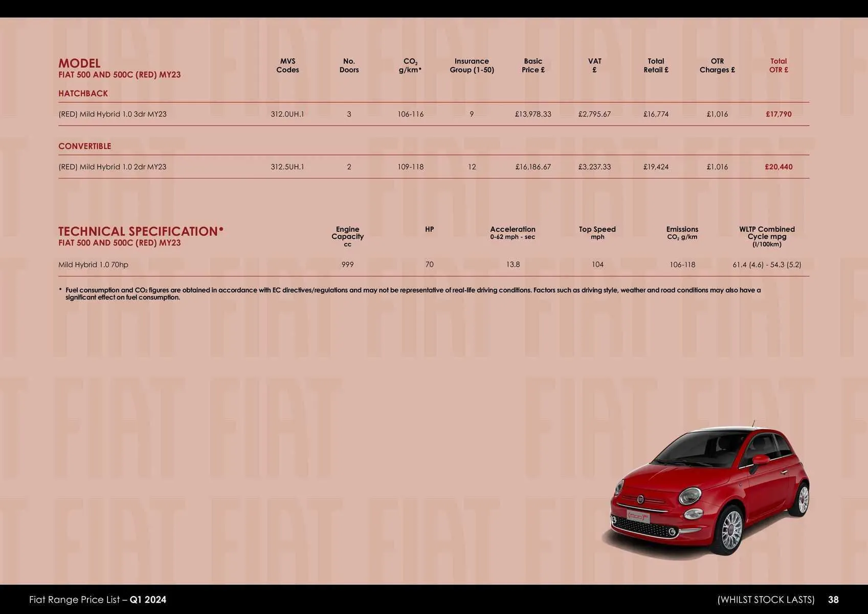Click the CONVERTIBLE section label
This screenshot has width=868, height=614.
coord(84,146)
